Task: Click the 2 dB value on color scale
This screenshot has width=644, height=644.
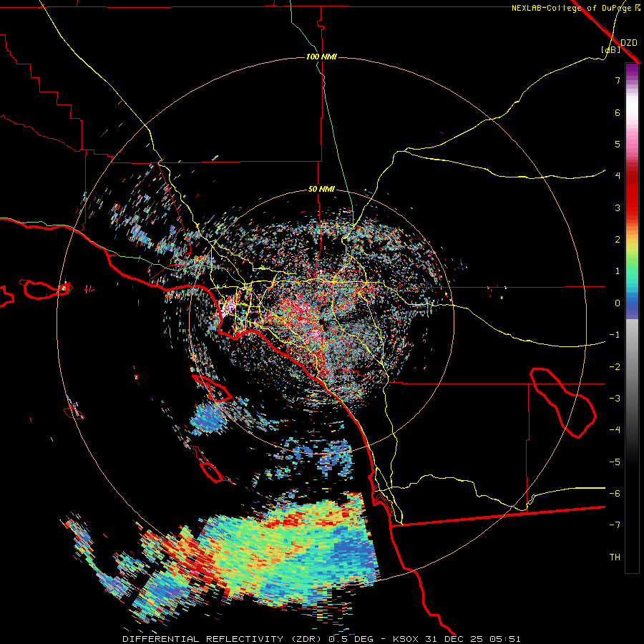Action: [x=618, y=240]
